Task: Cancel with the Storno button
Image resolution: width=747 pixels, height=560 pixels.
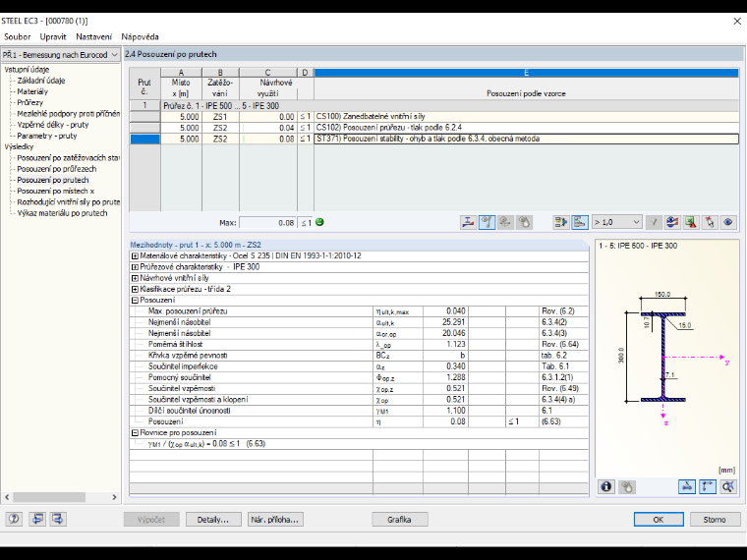Action: (715, 520)
